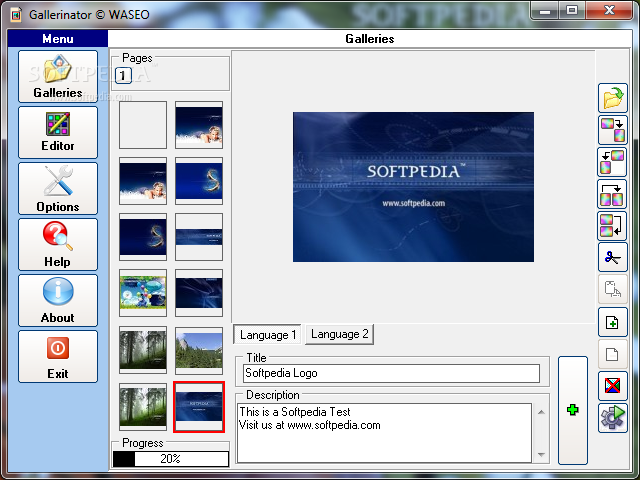Delete image using the red-crossed picture icon

click(613, 386)
